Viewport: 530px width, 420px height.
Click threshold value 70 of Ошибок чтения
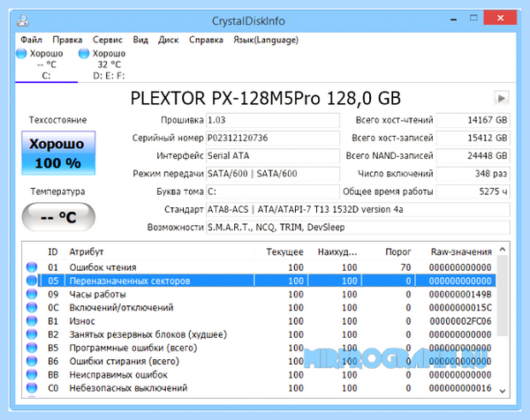point(405,267)
